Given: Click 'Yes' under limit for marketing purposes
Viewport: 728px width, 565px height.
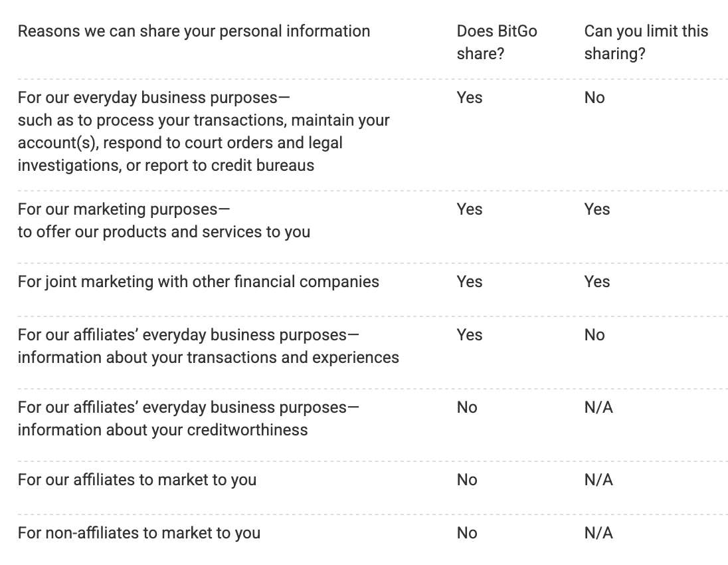Looking at the screenshot, I should [596, 209].
